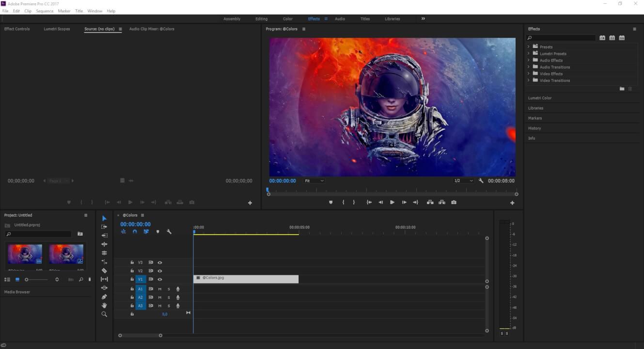Select the Zoom tool in timeline toolbar
This screenshot has height=349, width=644.
104,315
